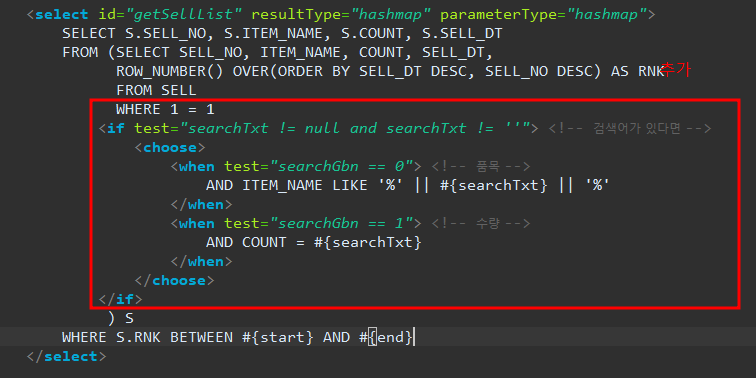The image size is (756, 378).
Task: Click the test "searchGbn == 1"
Action: pos(342,223)
